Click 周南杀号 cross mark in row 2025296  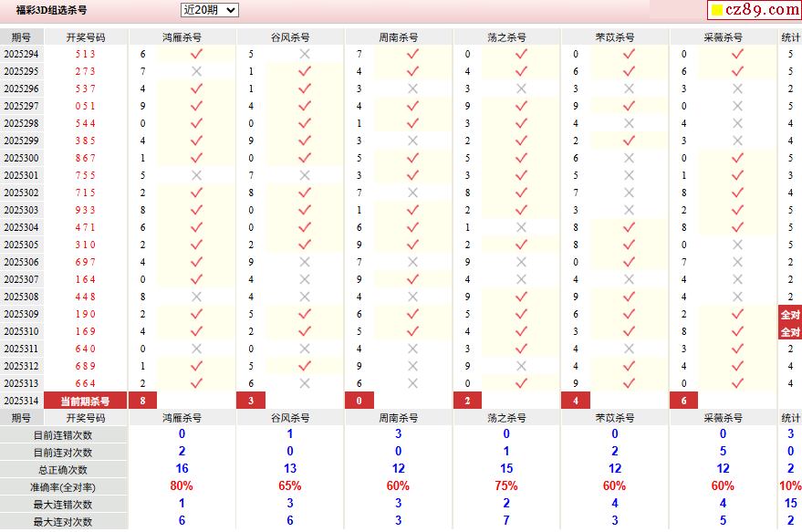pyautogui.click(x=412, y=89)
